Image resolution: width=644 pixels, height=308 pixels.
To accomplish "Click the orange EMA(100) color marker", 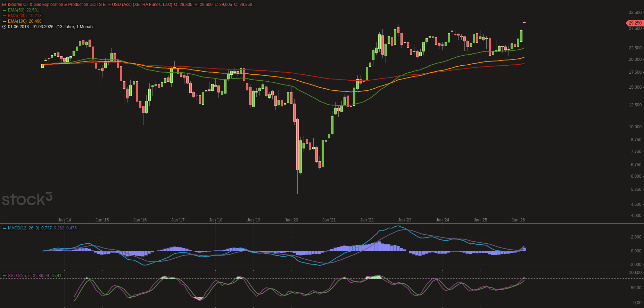I will tap(5, 21).
